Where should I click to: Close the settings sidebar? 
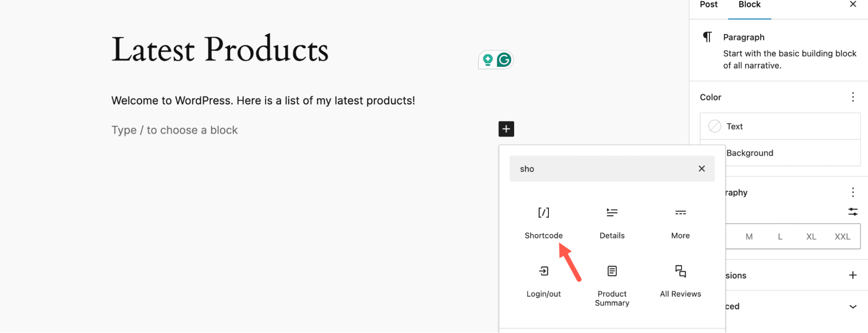point(853,4)
